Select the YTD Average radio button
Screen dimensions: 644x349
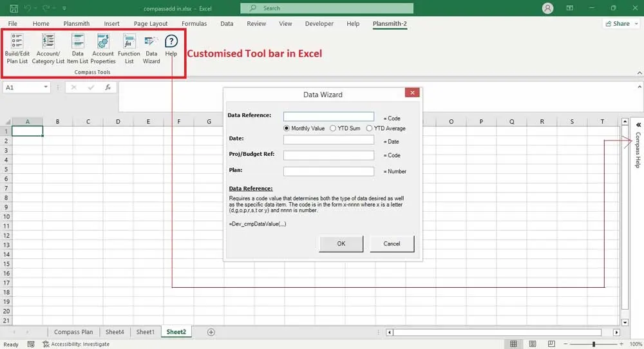pyautogui.click(x=369, y=128)
